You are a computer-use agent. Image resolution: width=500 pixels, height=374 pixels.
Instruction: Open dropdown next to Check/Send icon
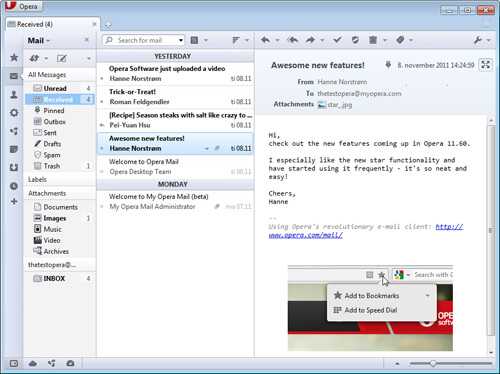point(46,58)
